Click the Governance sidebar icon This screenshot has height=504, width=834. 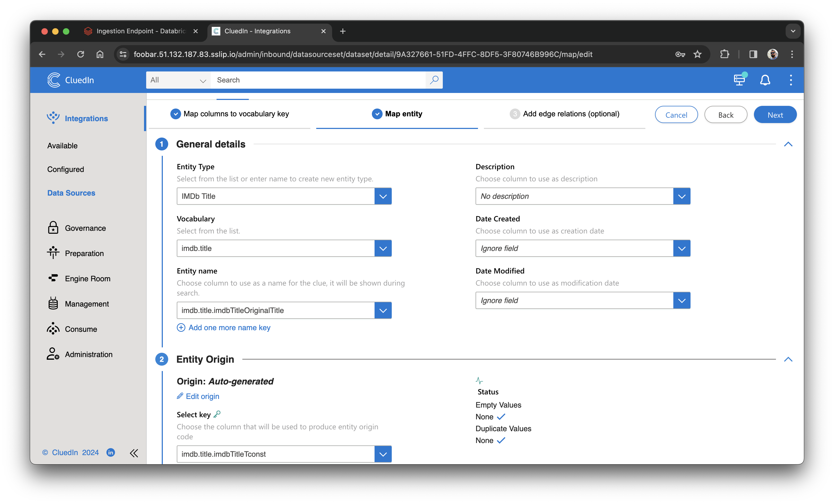coord(54,228)
